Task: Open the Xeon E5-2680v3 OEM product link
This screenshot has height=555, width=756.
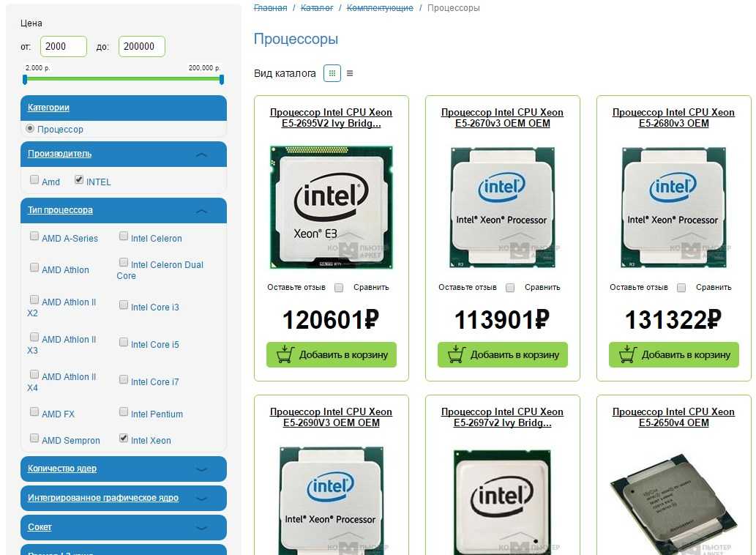Action: 673,118
